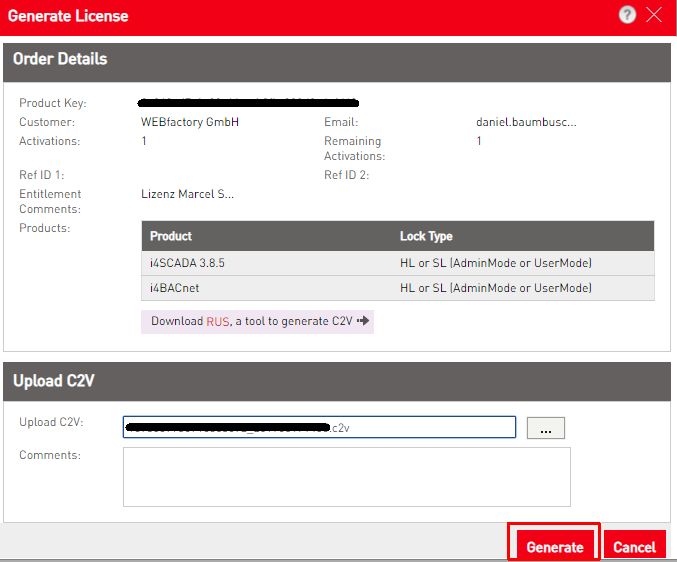Click the redacted Product Key value

click(249, 103)
